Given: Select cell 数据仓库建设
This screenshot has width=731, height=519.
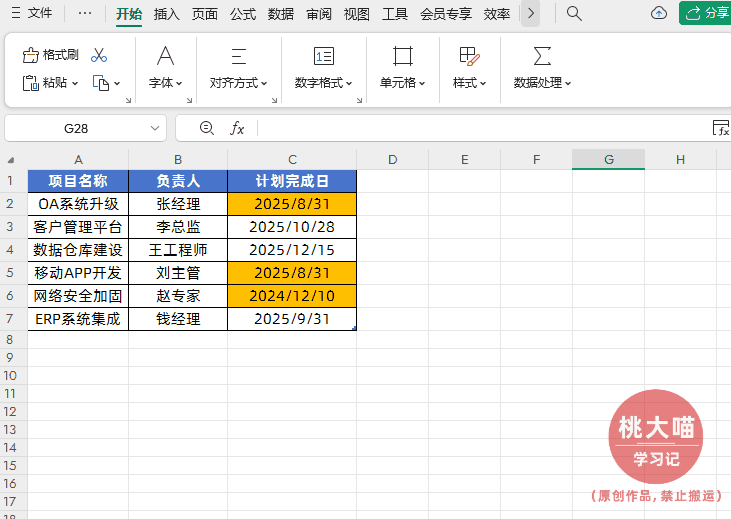Looking at the screenshot, I should click(x=78, y=250).
